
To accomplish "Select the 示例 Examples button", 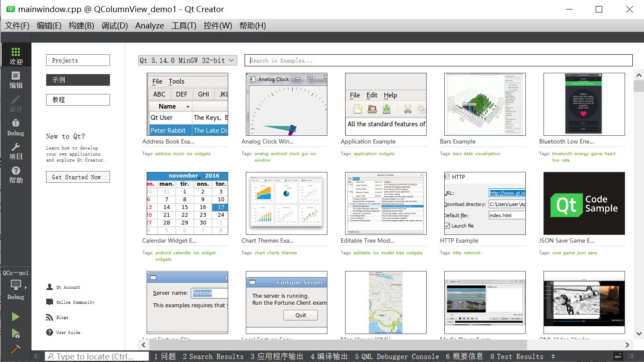I will click(x=78, y=80).
